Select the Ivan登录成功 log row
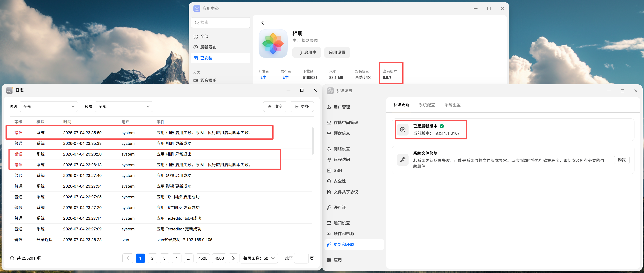The height and width of the screenshot is (273, 644). pos(161,240)
